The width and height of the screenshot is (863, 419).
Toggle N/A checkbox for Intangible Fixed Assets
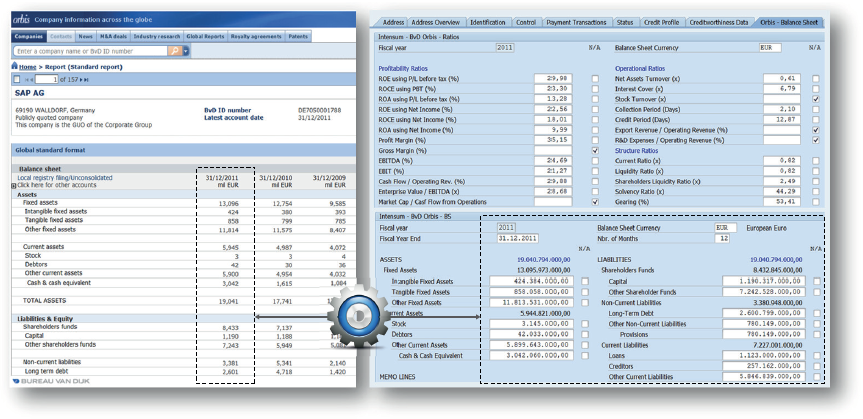pyautogui.click(x=585, y=281)
